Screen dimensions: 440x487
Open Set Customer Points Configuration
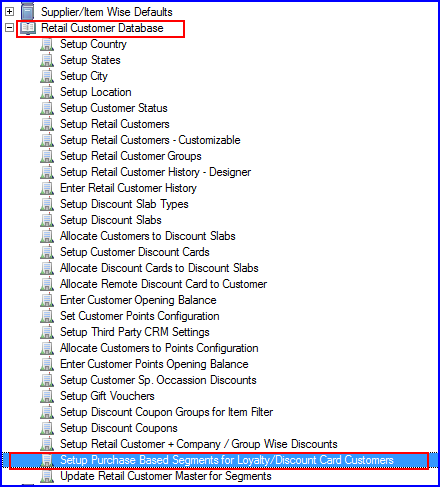(x=140, y=316)
